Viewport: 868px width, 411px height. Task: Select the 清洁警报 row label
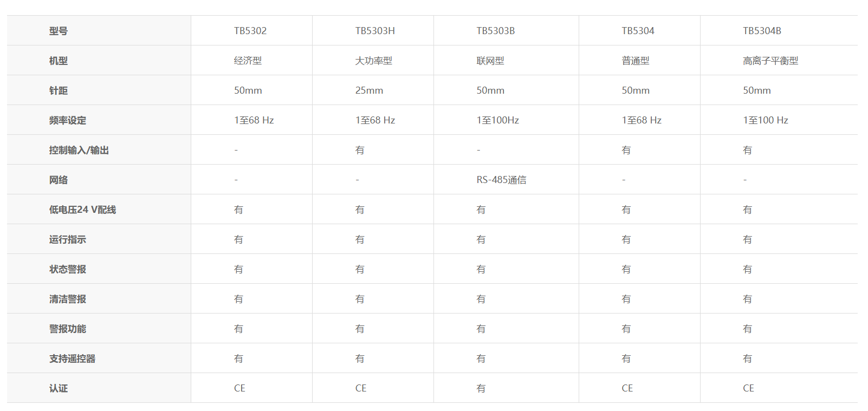[68, 299]
